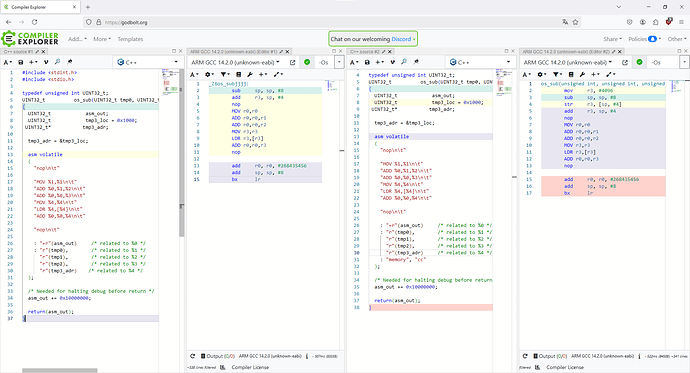Image resolution: width=690 pixels, height=373 pixels.
Task: Expand compiler flags dropdown for Editor #1
Action: (339, 62)
